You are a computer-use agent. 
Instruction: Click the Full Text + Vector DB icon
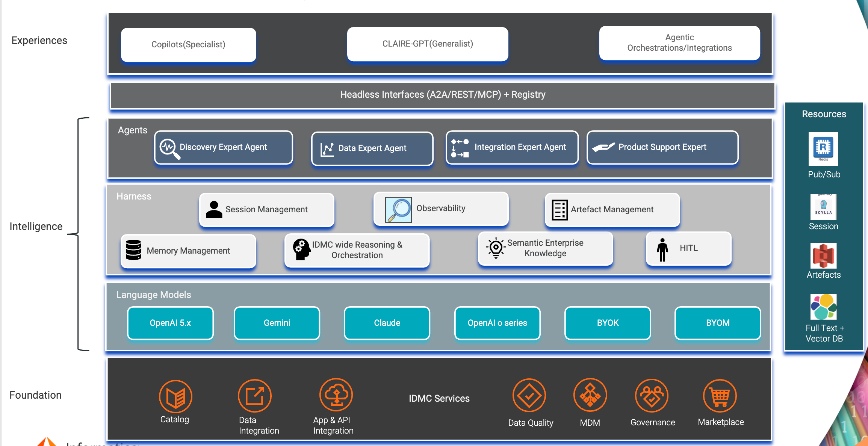[x=823, y=307]
